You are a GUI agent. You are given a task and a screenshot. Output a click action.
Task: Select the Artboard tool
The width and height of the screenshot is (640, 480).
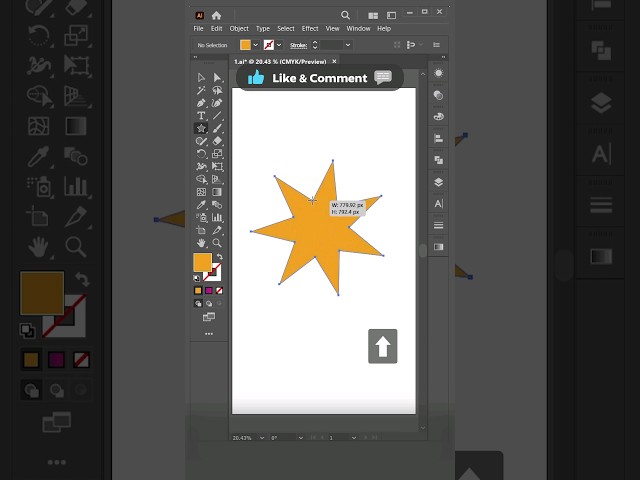(x=201, y=230)
